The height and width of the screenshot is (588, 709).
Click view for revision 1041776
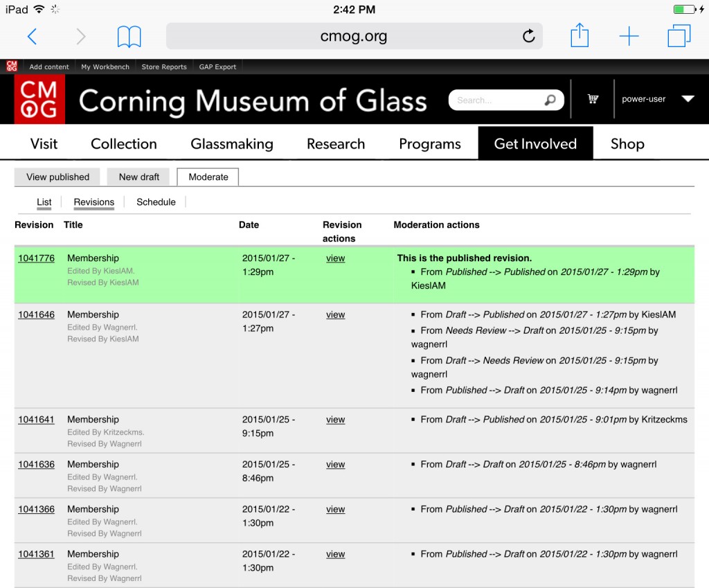tap(336, 258)
